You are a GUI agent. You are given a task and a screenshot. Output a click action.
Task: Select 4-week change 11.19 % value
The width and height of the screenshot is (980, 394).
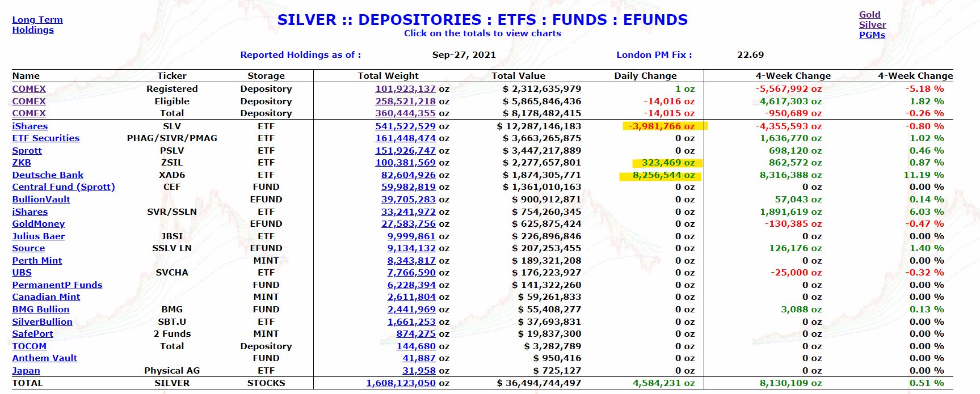924,175
